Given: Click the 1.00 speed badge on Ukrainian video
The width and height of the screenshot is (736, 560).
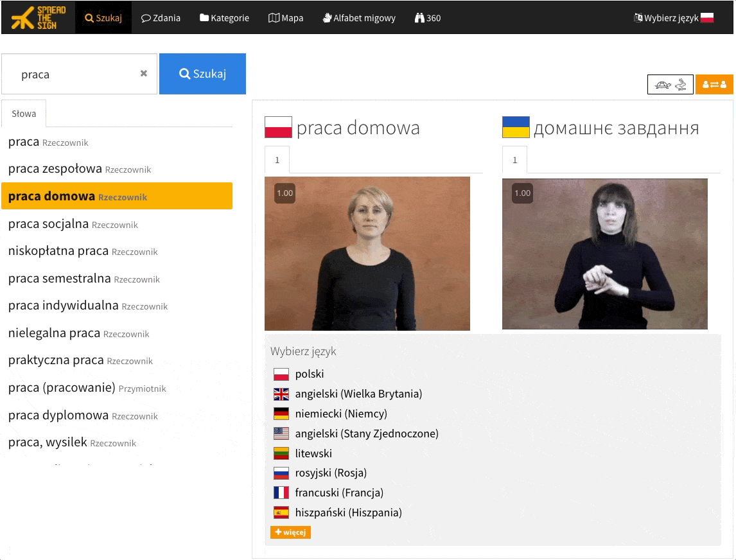Looking at the screenshot, I should click(522, 193).
